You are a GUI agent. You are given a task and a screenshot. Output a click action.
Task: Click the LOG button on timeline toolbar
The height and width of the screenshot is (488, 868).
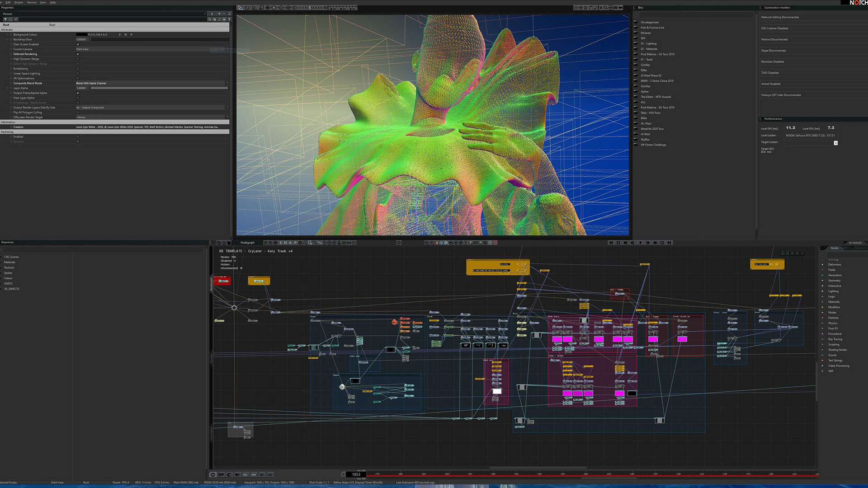click(x=270, y=474)
